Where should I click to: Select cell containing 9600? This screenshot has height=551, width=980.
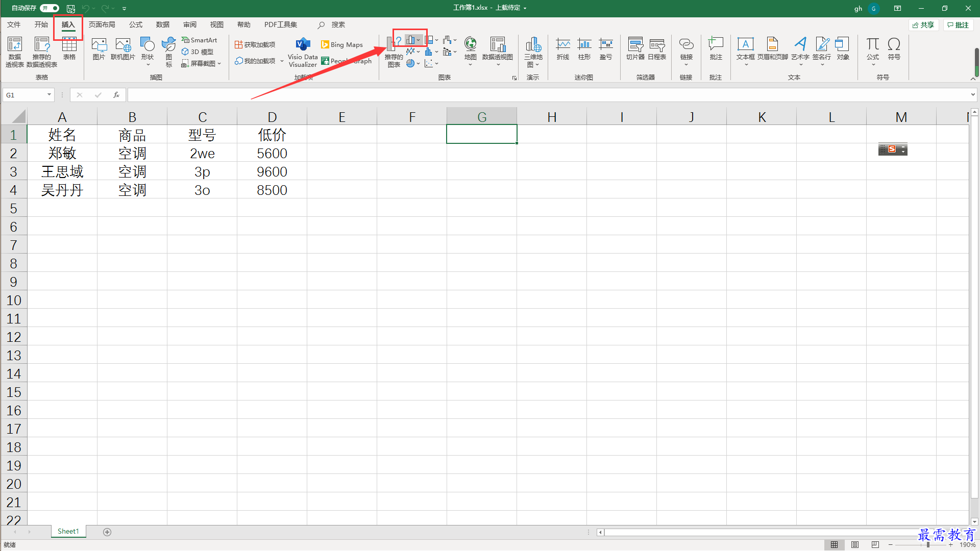pyautogui.click(x=272, y=172)
